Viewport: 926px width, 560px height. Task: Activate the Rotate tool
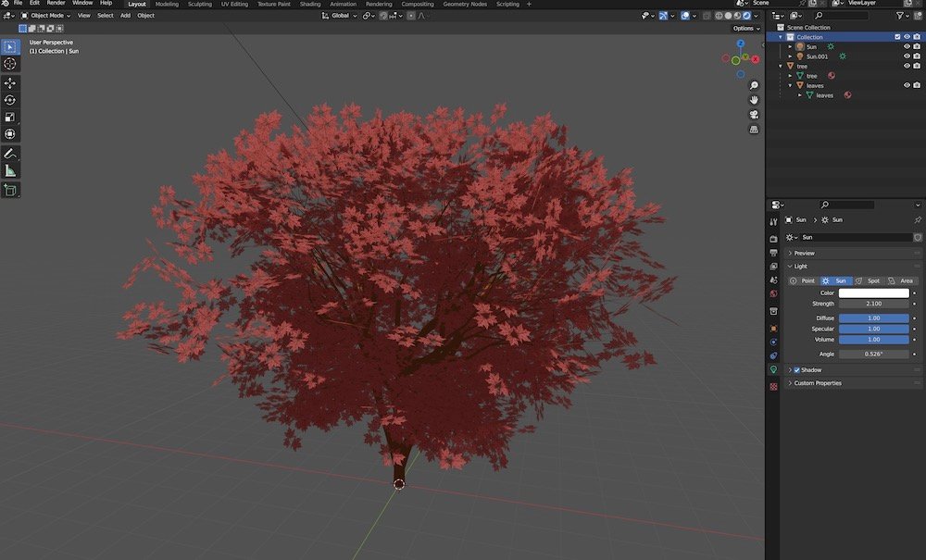pyautogui.click(x=10, y=100)
